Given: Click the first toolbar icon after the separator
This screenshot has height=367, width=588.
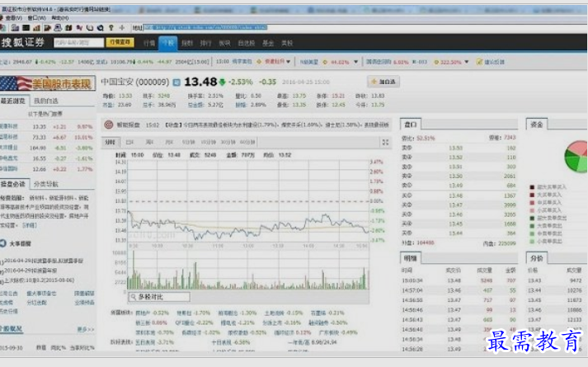Looking at the screenshot, I should point(15,28).
